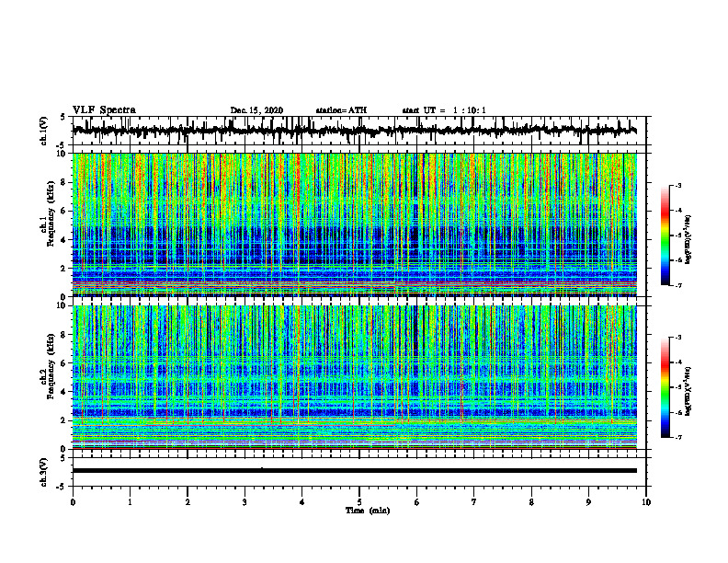Click the 'start UT = 1:10:1' header text
Image resolution: width=728 pixels, height=563 pixels.
coord(444,110)
